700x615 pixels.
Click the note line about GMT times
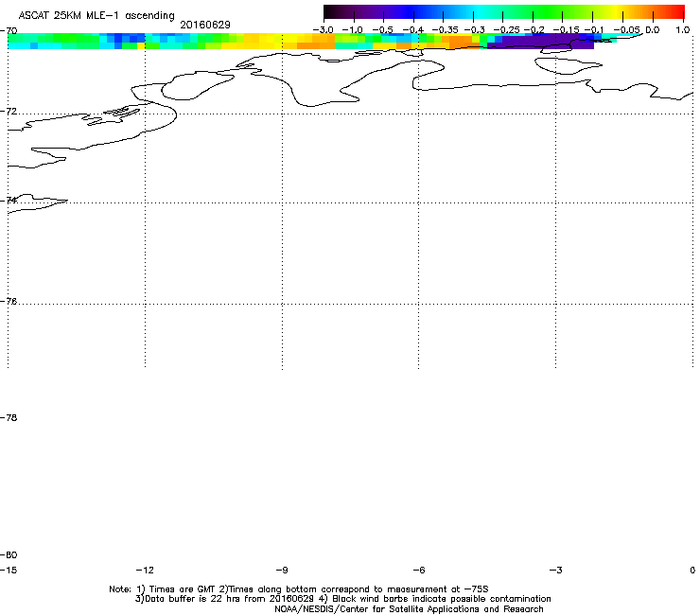coord(299,589)
